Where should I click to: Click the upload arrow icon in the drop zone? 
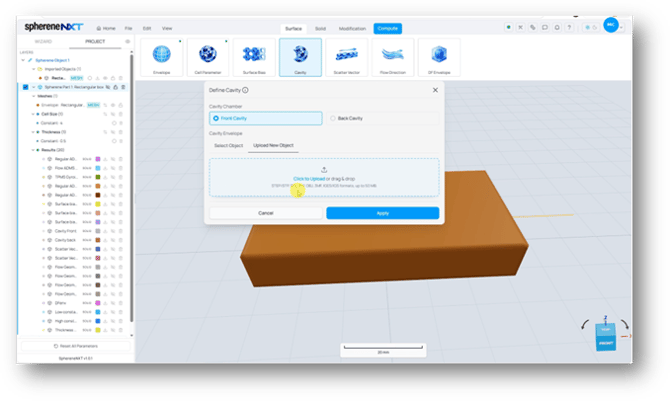(324, 170)
